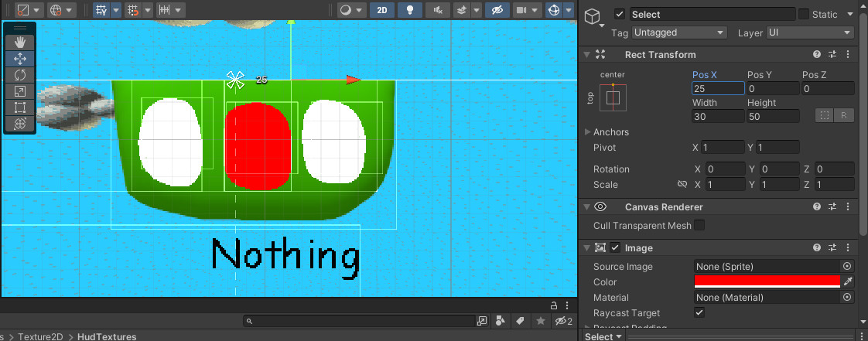Click the HudTextures breadcrumb folder
Viewport: 868px width, 341px height.
pos(106,336)
